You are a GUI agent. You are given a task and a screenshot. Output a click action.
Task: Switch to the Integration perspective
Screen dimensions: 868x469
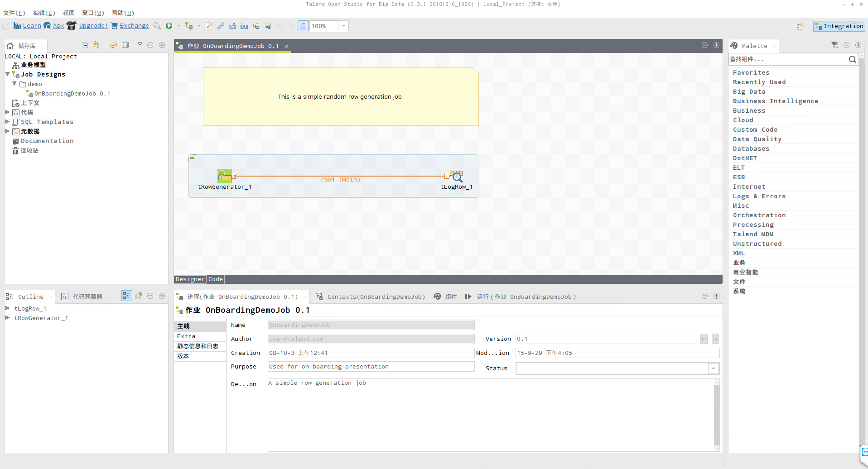click(839, 26)
